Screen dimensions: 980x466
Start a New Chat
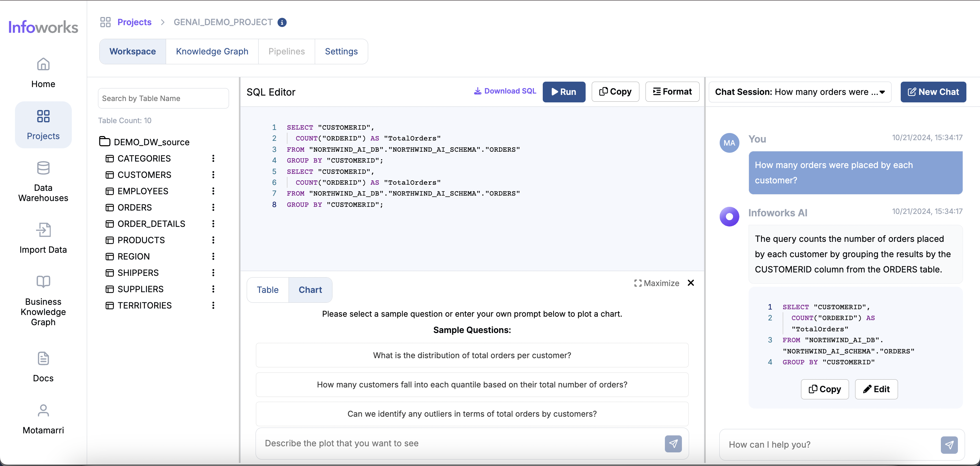coord(933,92)
